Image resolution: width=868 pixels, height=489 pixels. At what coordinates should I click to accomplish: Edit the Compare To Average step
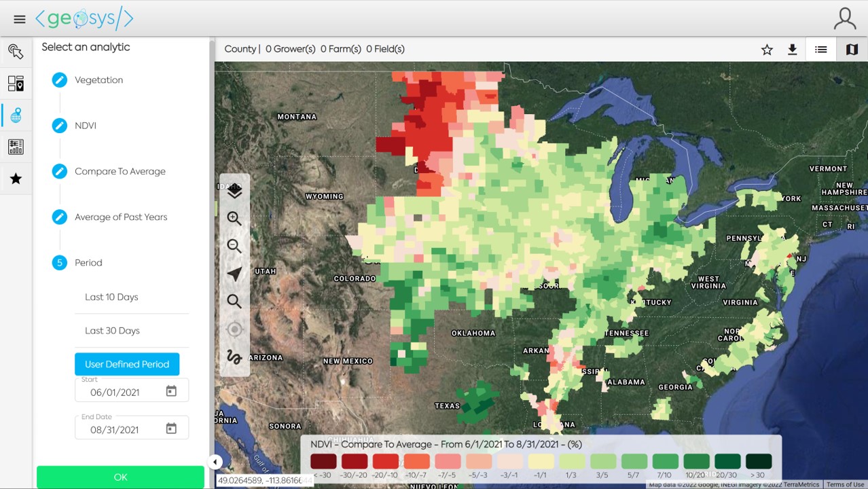(x=60, y=171)
